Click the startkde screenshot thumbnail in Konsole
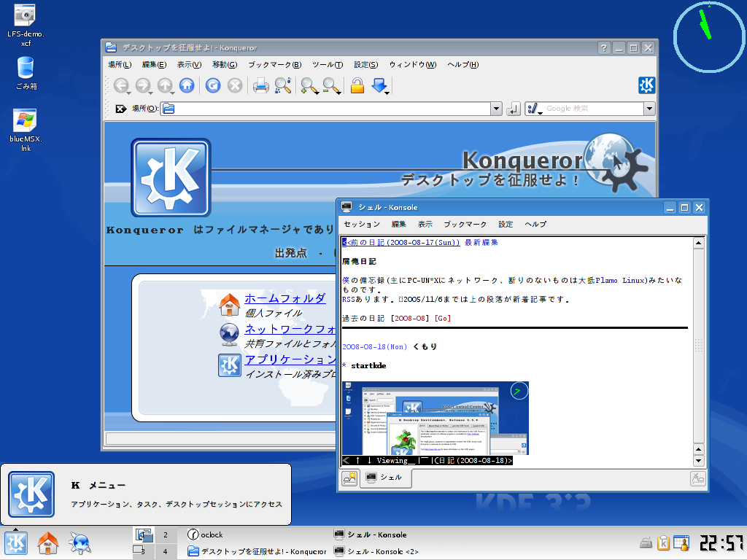The image size is (747, 560). coord(436,418)
